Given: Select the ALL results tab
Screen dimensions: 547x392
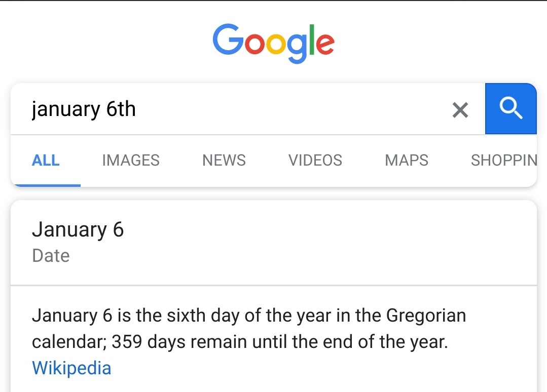Looking at the screenshot, I should [x=46, y=161].
